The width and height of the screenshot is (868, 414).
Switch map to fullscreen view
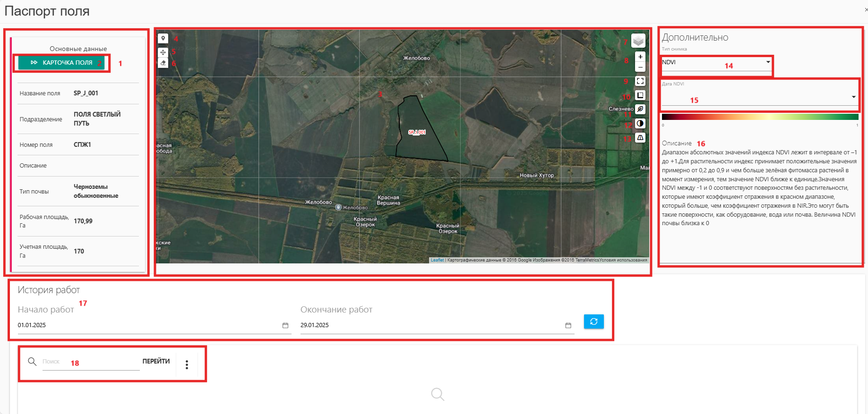click(x=640, y=81)
